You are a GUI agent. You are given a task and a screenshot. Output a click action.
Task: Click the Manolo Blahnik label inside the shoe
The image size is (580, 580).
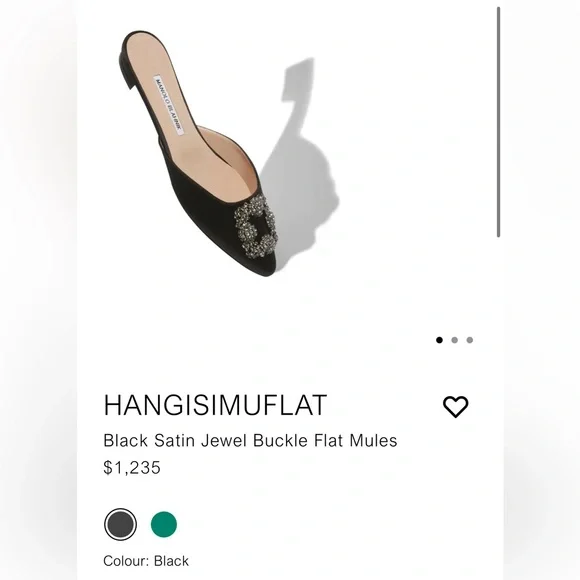(x=168, y=105)
